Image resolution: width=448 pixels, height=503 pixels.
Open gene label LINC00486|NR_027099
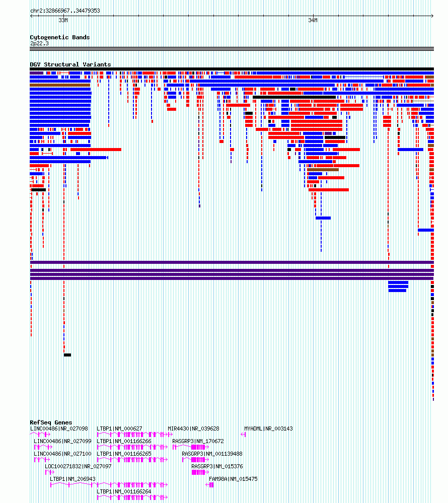(x=62, y=442)
